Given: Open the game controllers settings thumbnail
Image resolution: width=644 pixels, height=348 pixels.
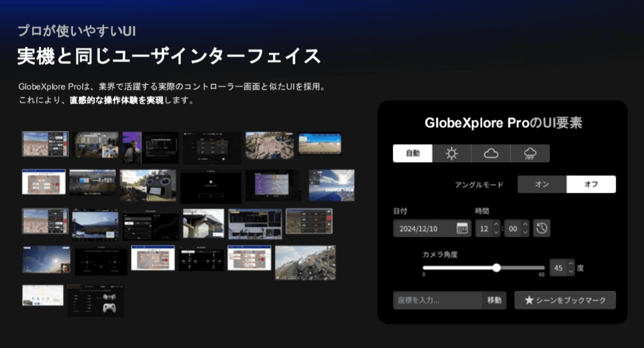Looking at the screenshot, I should 96,301.
